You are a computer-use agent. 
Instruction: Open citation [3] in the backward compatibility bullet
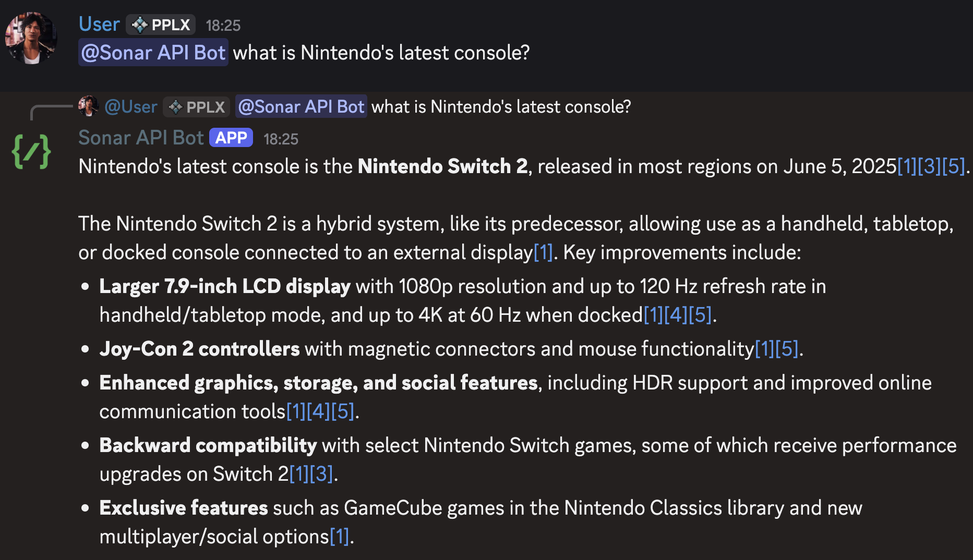tap(321, 474)
